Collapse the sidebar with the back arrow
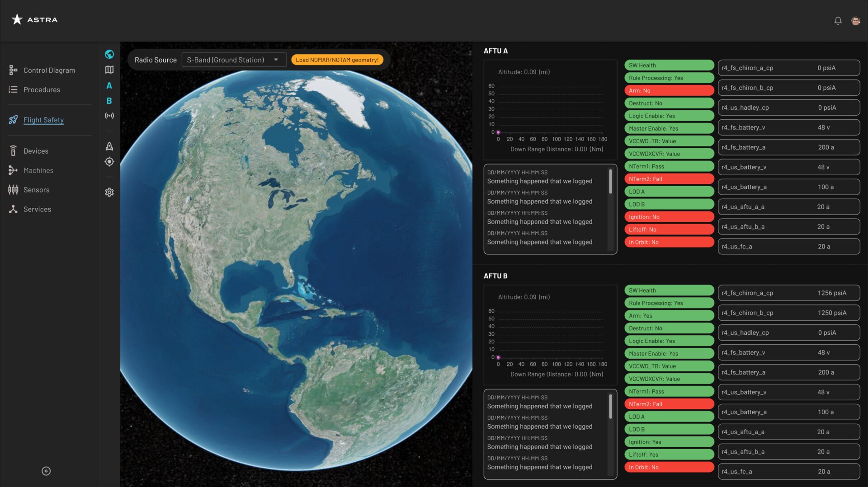 [x=46, y=471]
